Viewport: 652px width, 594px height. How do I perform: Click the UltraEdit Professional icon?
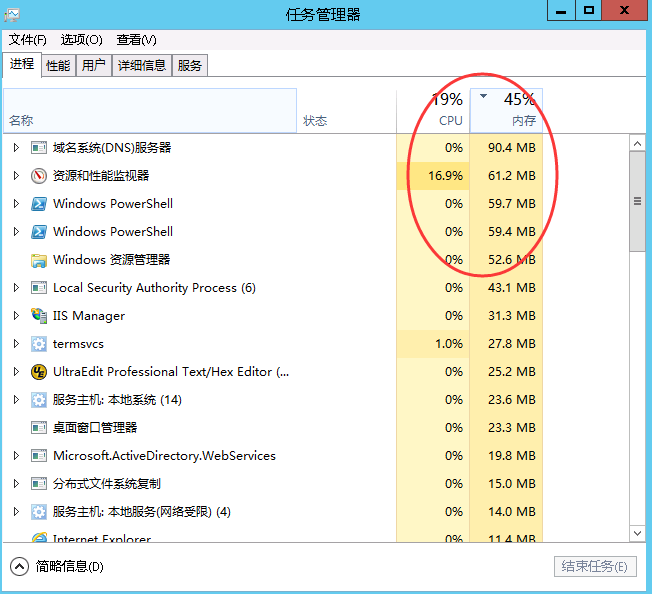point(39,372)
